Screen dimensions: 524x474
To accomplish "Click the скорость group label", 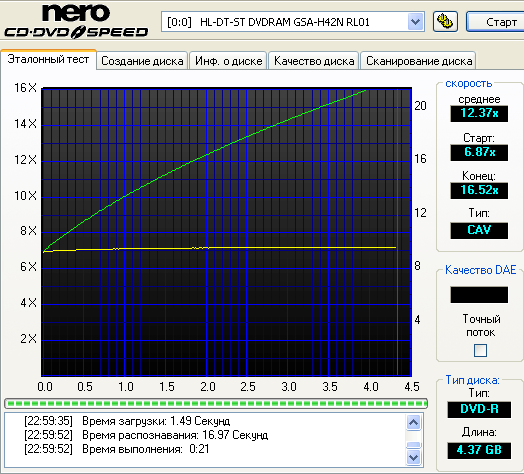I will [469, 84].
